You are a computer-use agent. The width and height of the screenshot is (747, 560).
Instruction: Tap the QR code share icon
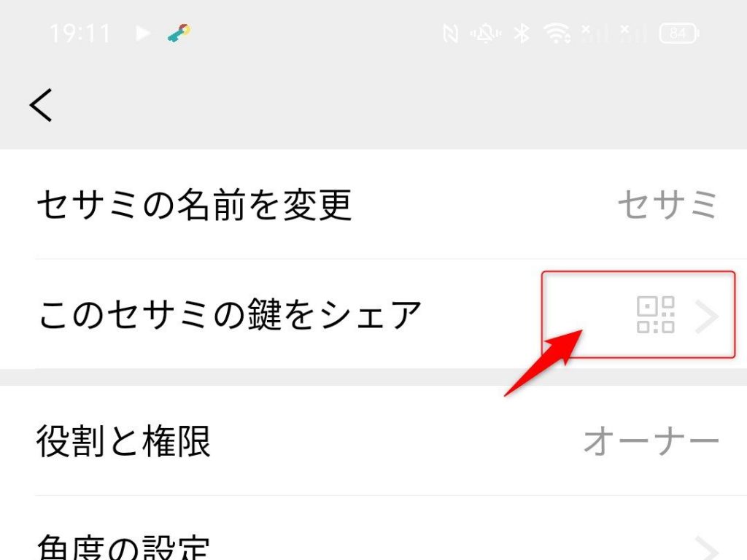tap(655, 314)
